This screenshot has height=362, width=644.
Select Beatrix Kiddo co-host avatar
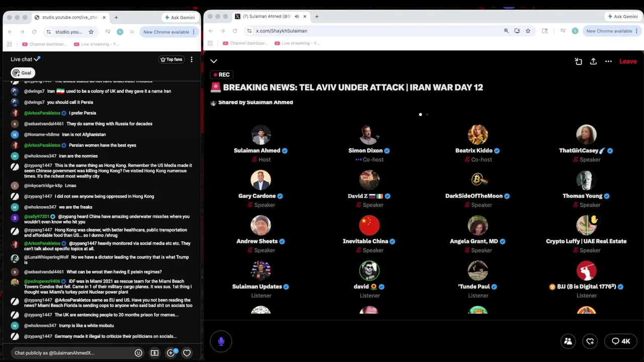point(477,135)
